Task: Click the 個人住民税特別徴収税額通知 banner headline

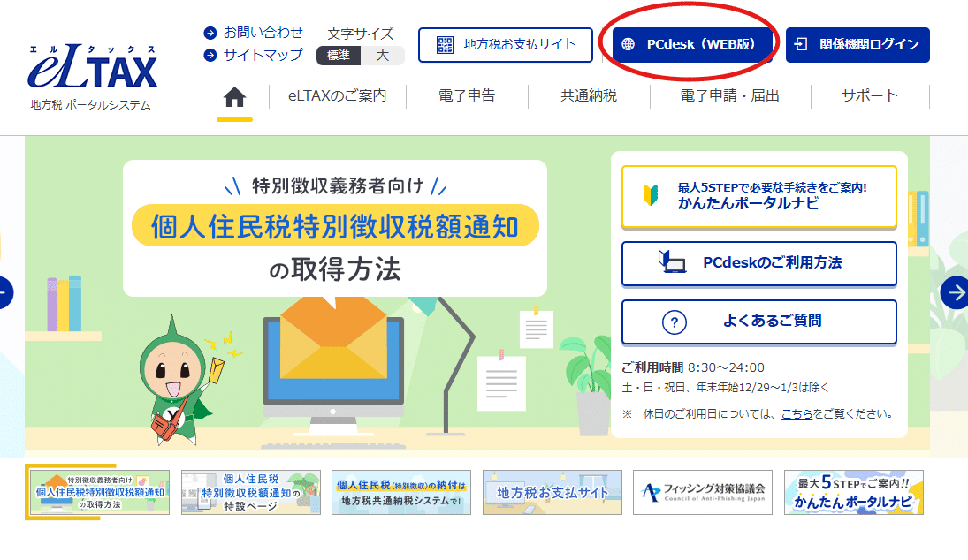Action: point(335,226)
